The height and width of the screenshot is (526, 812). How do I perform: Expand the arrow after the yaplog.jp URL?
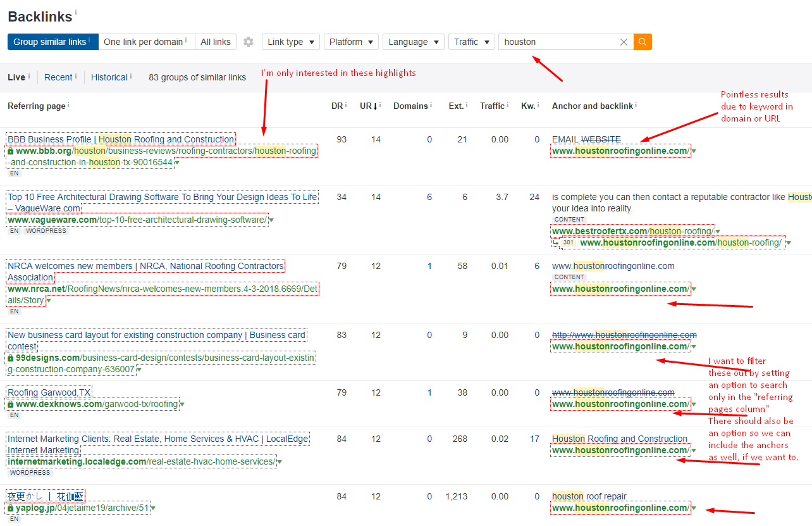click(153, 508)
